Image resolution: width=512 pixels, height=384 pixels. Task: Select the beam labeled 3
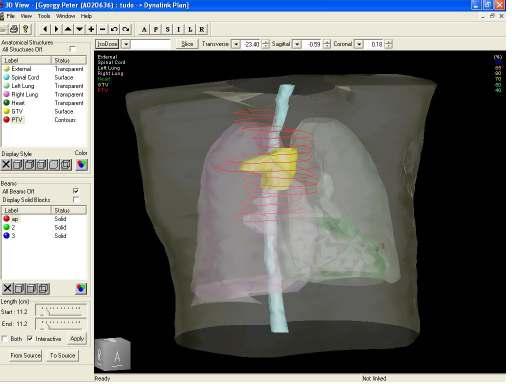click(x=44, y=236)
